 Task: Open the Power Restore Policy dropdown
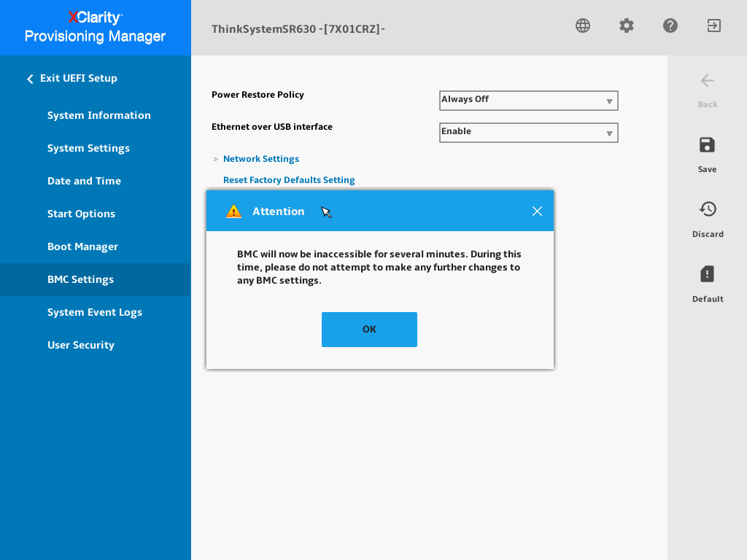click(x=528, y=101)
